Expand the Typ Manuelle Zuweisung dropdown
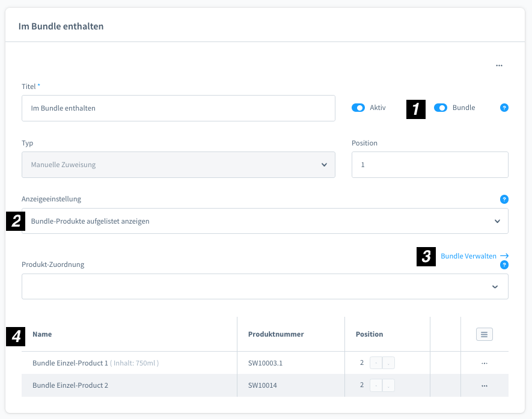The height and width of the screenshot is (419, 532). tap(179, 165)
